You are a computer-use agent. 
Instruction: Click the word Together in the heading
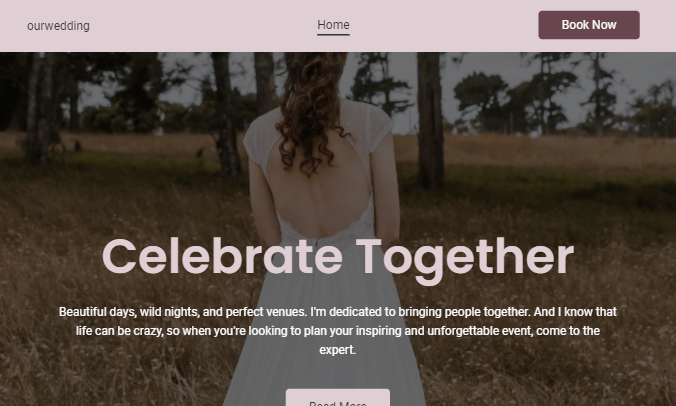465,259
